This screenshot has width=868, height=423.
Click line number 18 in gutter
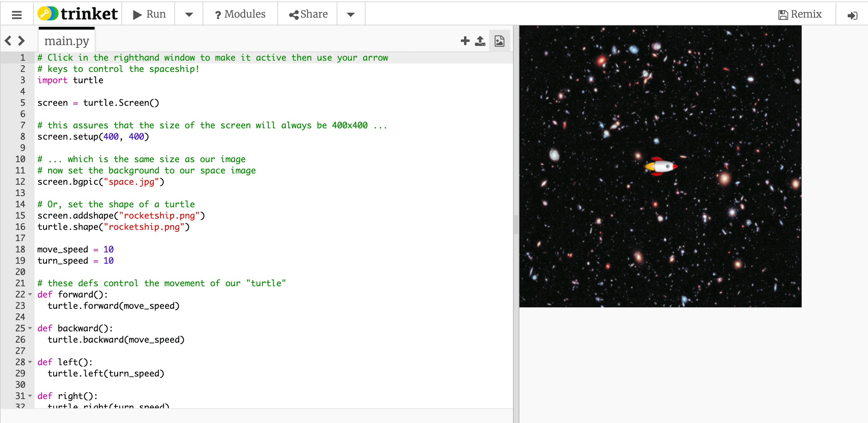[20, 249]
